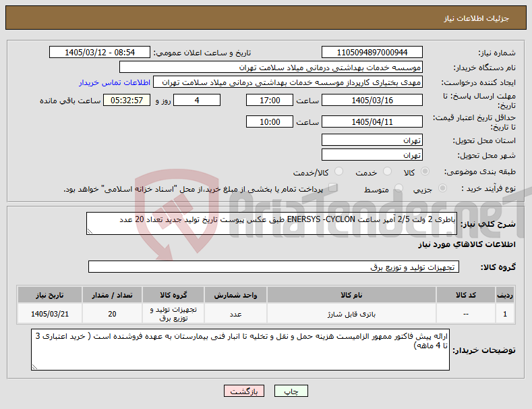Click the unit cell عدد
Image resolution: width=532 pixels, height=409 pixels.
click(235, 314)
